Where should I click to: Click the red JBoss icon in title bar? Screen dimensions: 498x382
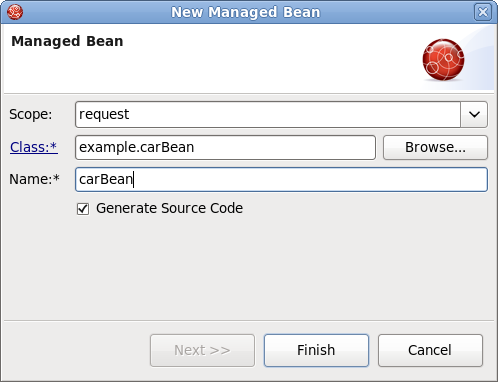15,12
